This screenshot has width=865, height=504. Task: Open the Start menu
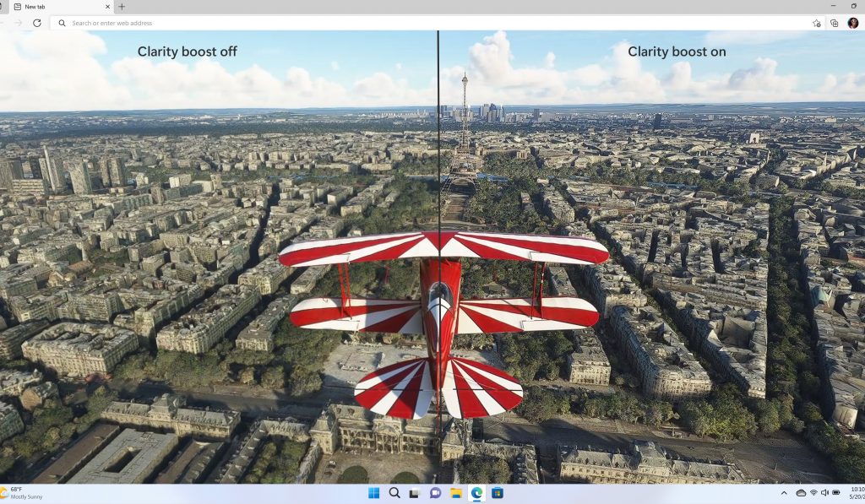373,492
